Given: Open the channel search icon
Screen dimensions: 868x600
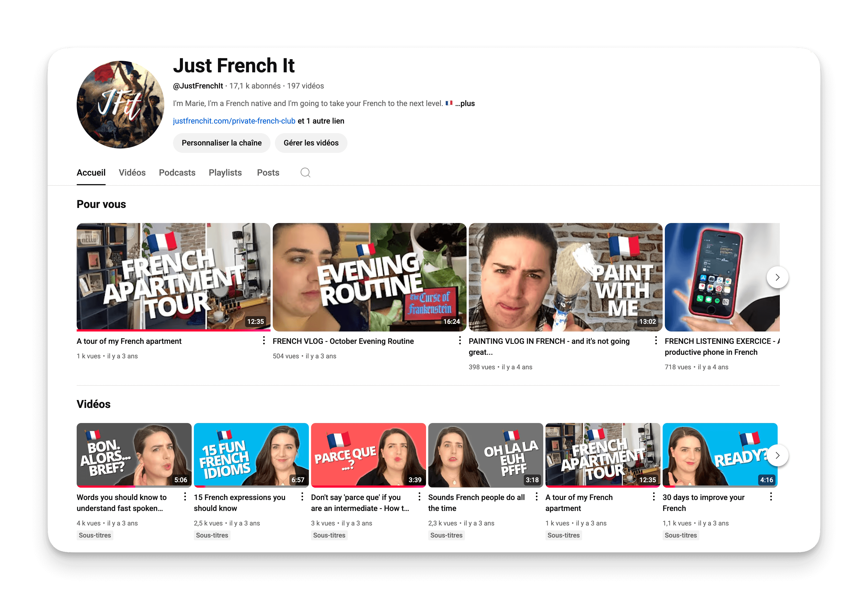Looking at the screenshot, I should point(305,173).
